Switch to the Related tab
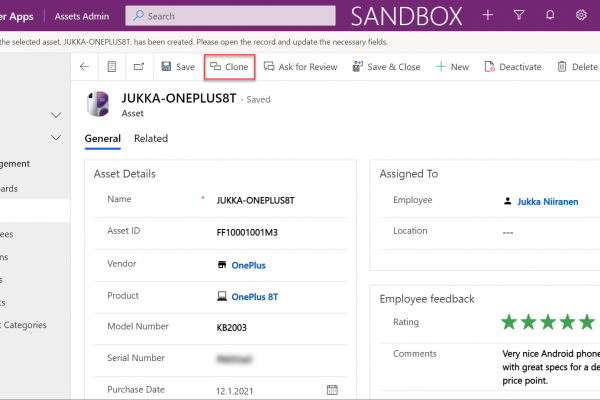The height and width of the screenshot is (400, 600). (x=151, y=139)
